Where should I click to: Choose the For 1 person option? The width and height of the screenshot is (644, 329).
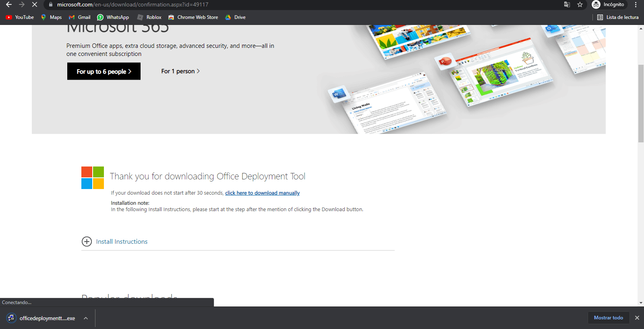[x=180, y=71]
